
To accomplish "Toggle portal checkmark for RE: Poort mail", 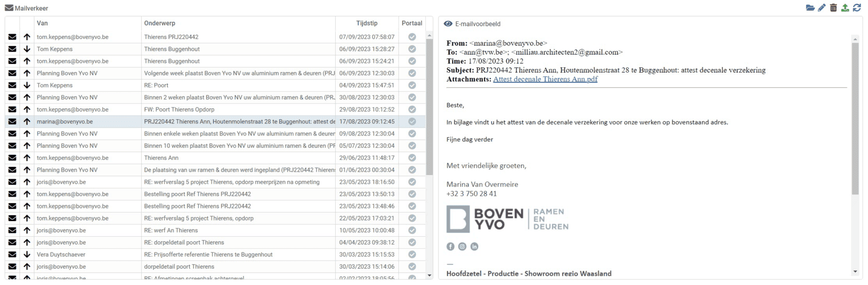I will coord(412,85).
